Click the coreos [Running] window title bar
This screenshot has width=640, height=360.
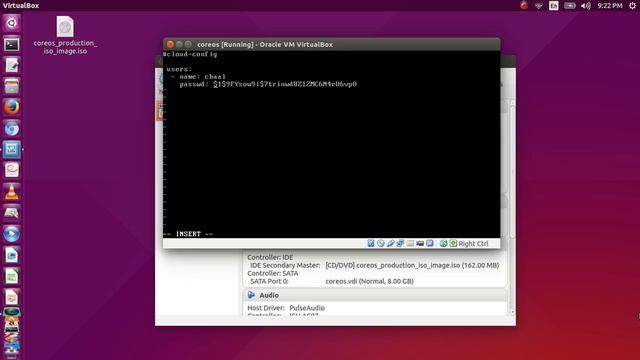pyautogui.click(x=331, y=44)
